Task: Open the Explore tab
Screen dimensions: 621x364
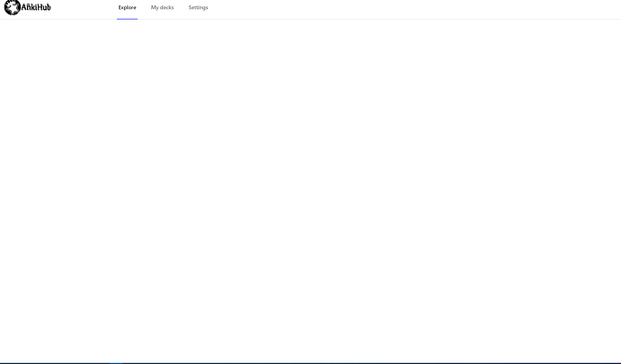Action: tap(127, 7)
